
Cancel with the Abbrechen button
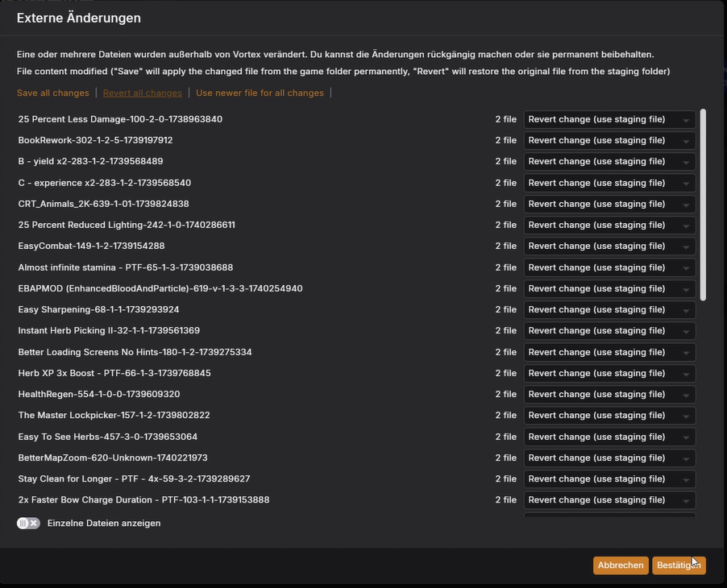(621, 565)
